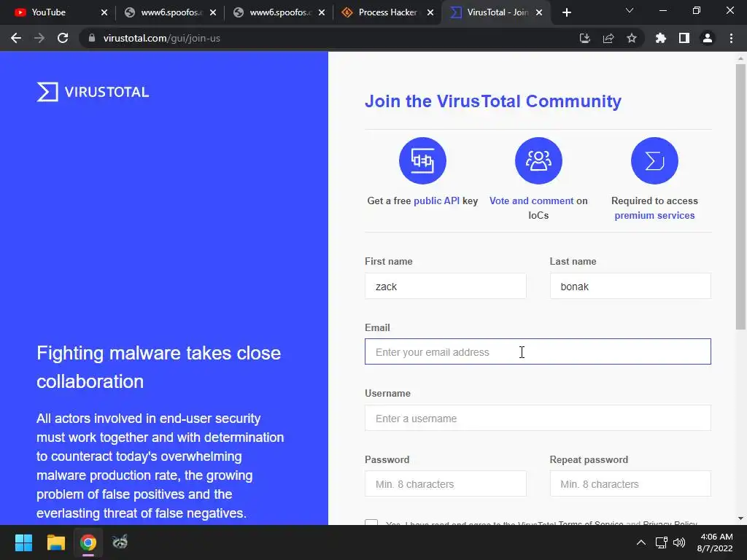Click the Username input field
The image size is (747, 560).
538,418
